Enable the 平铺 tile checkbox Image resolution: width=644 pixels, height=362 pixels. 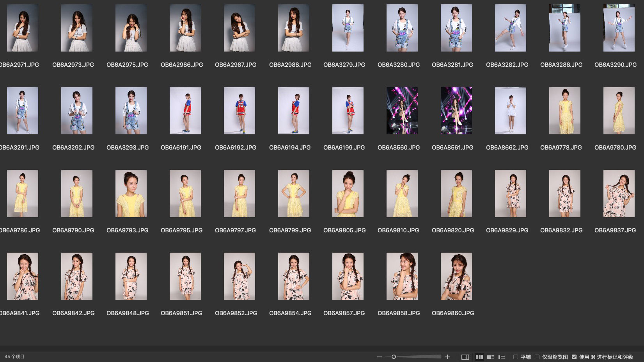click(516, 357)
